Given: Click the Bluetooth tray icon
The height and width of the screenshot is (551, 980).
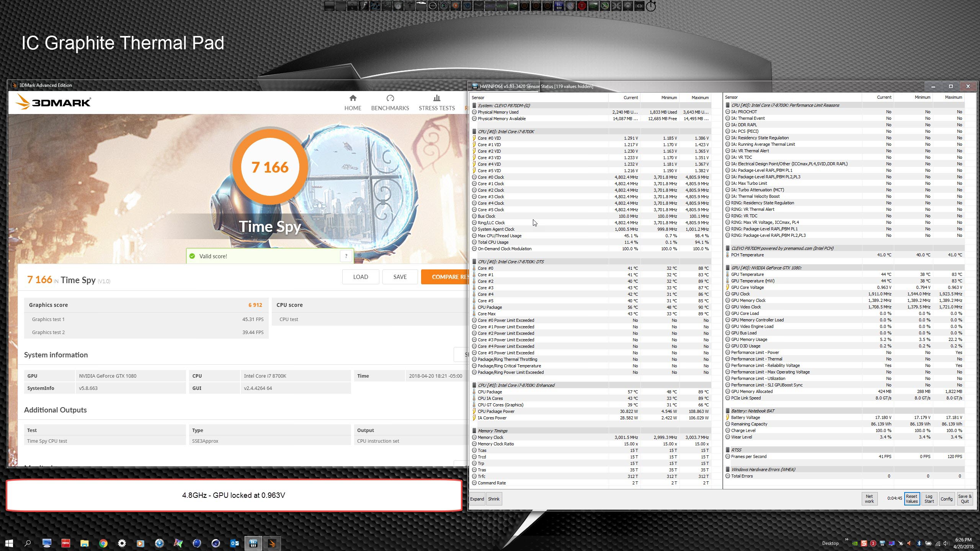Looking at the screenshot, I should [x=919, y=543].
